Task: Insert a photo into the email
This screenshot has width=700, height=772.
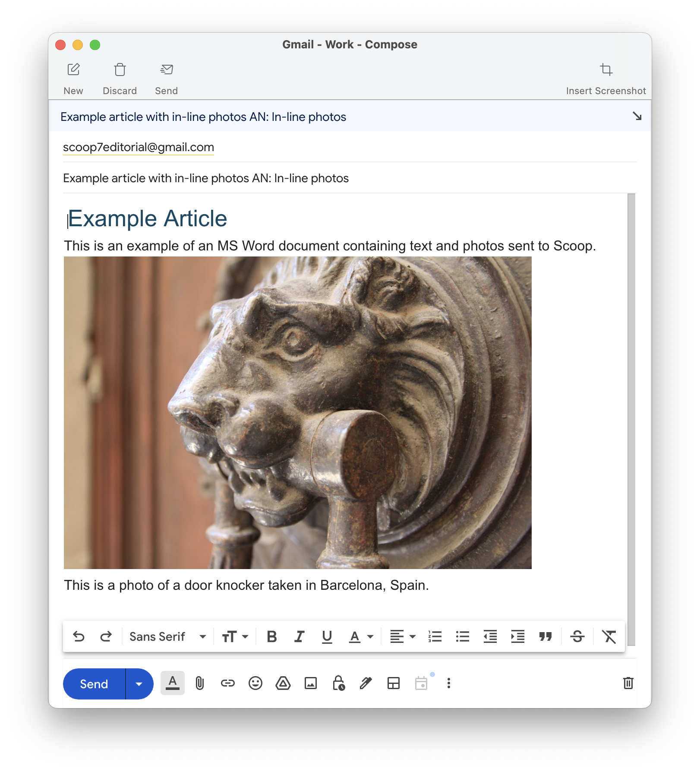Action: 311,683
